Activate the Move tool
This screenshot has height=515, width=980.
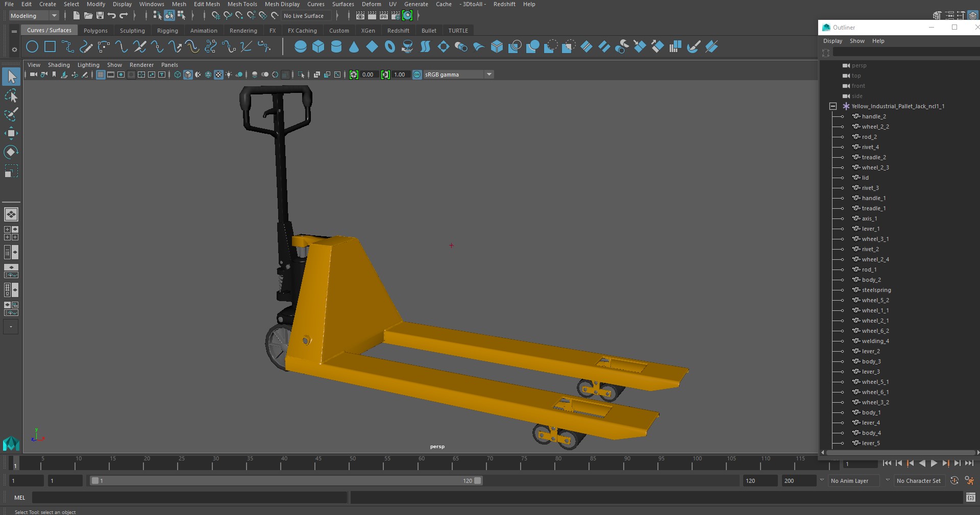[x=11, y=134]
